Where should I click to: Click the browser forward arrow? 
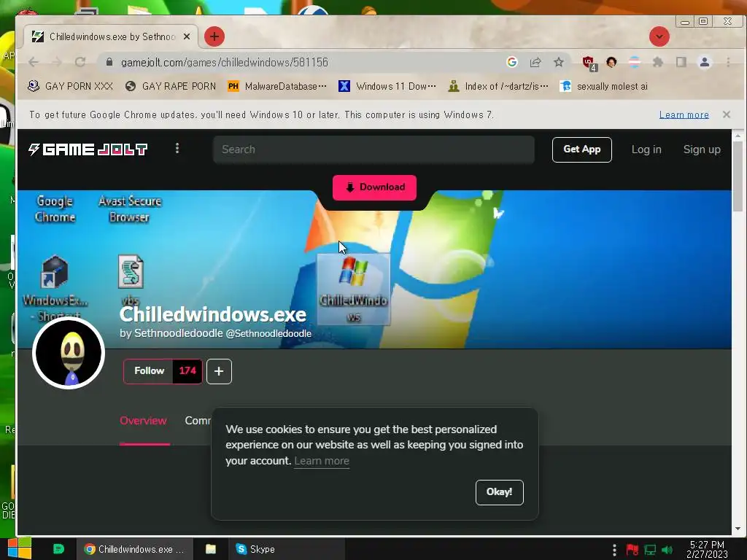[x=57, y=62]
